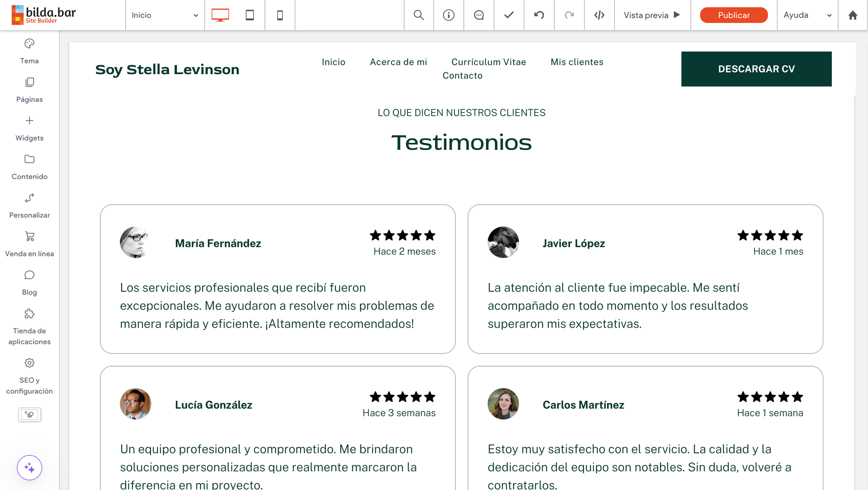
Task: Click María Fernández's testimonial paragraph
Action: click(277, 306)
